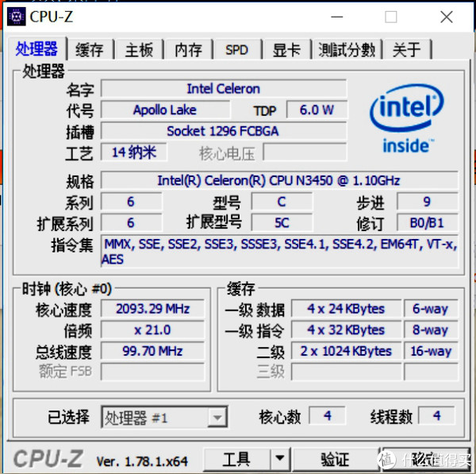Click the 工具 button

click(236, 458)
